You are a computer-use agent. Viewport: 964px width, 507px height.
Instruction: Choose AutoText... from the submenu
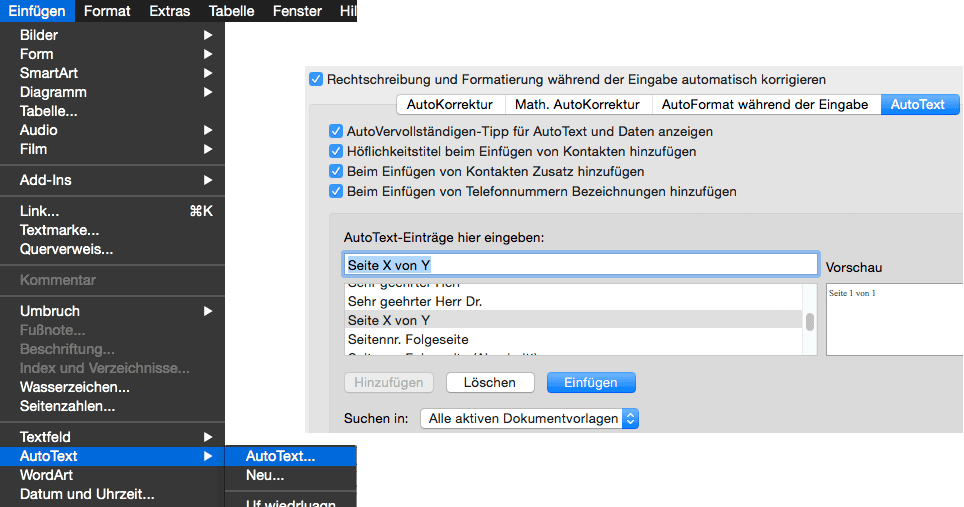[281, 456]
